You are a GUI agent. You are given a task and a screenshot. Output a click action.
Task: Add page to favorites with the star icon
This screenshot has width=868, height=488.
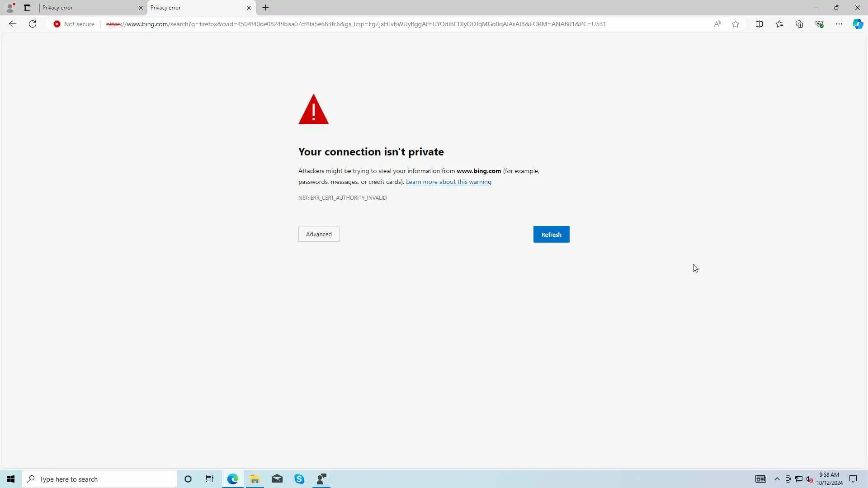[x=736, y=24]
